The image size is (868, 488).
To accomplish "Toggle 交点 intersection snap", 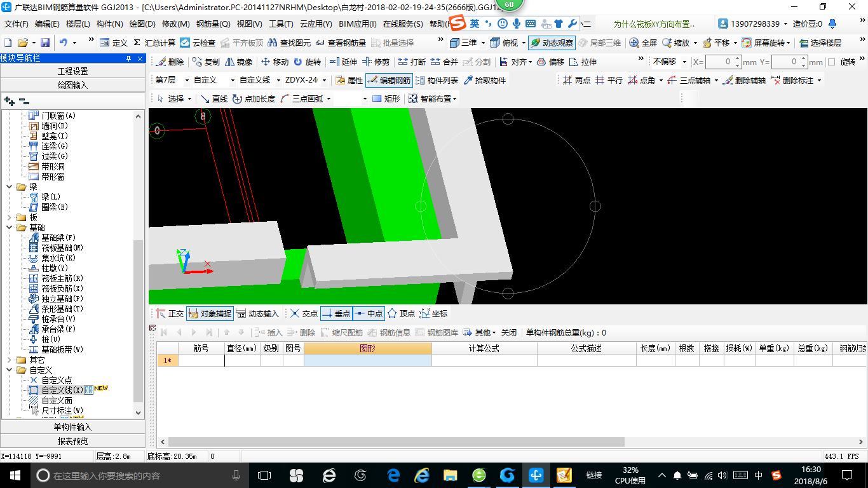I will (304, 313).
